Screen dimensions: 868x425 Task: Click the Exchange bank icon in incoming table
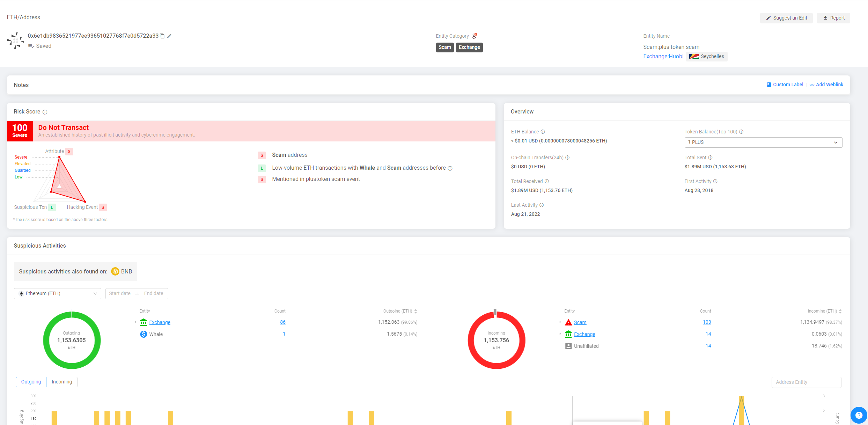(568, 334)
